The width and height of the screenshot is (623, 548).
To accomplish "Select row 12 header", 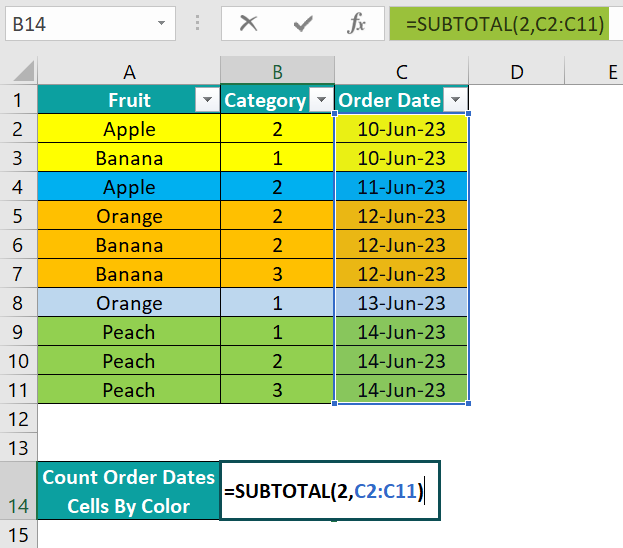I will (18, 418).
